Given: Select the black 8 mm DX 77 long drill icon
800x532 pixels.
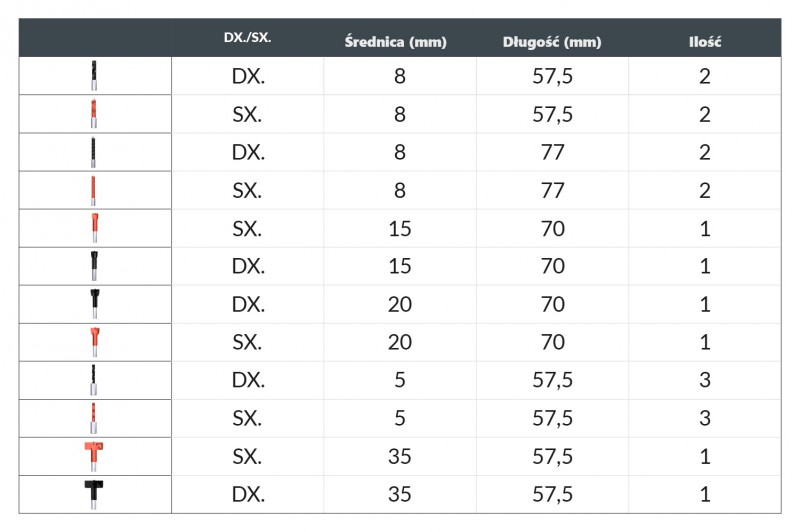Looking at the screenshot, I should (93, 152).
